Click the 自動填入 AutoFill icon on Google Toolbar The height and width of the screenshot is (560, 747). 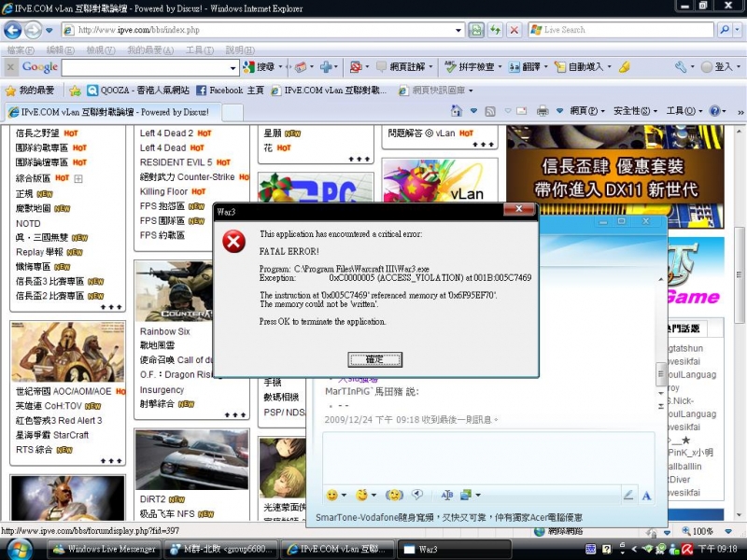click(560, 66)
